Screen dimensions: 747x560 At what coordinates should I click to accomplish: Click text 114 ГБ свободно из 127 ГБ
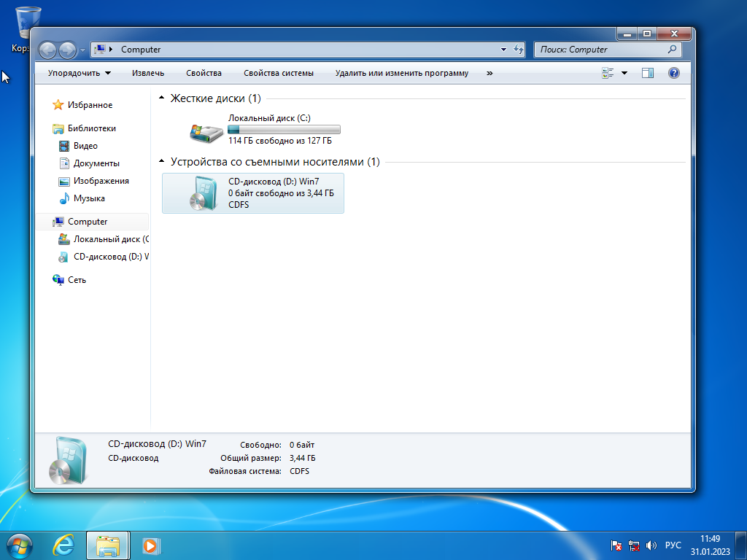280,141
